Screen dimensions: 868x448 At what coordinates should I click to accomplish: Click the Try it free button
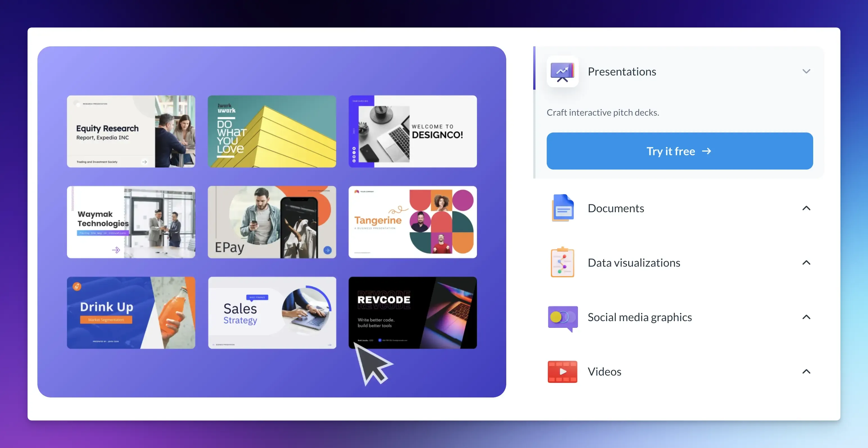(679, 151)
